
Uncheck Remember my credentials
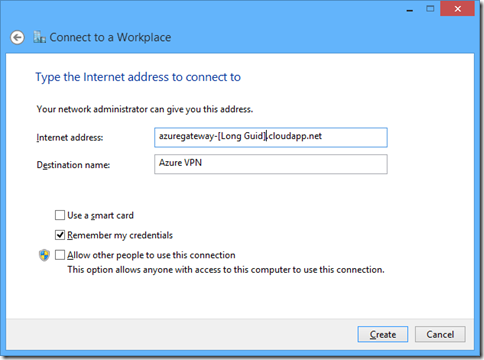pos(60,235)
